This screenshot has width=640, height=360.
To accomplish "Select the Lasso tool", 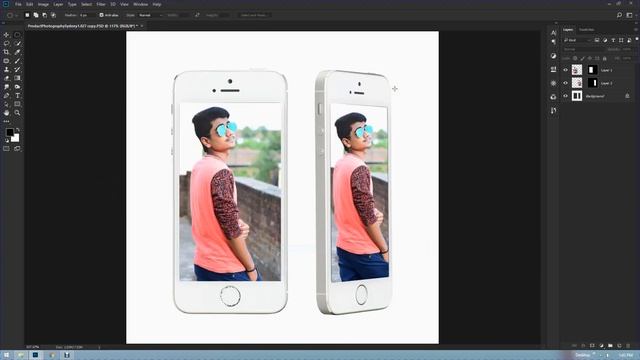I will (x=7, y=43).
